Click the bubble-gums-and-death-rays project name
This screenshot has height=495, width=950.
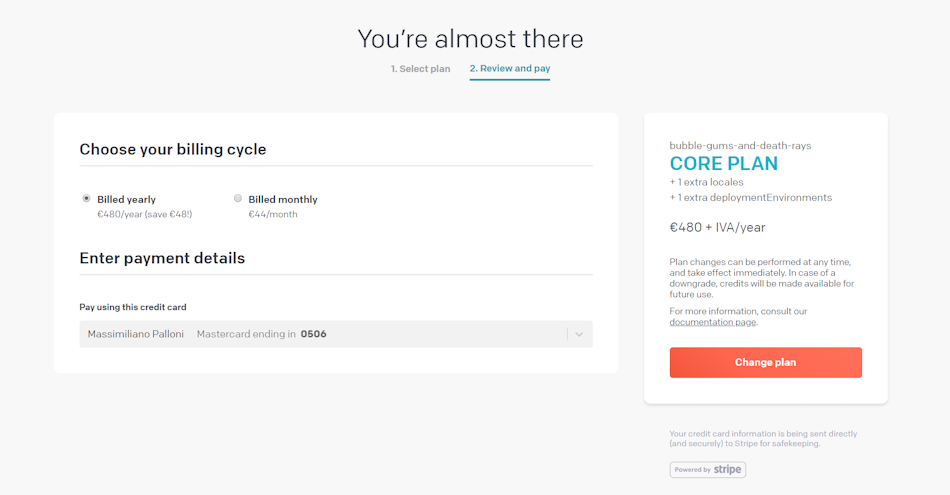740,145
